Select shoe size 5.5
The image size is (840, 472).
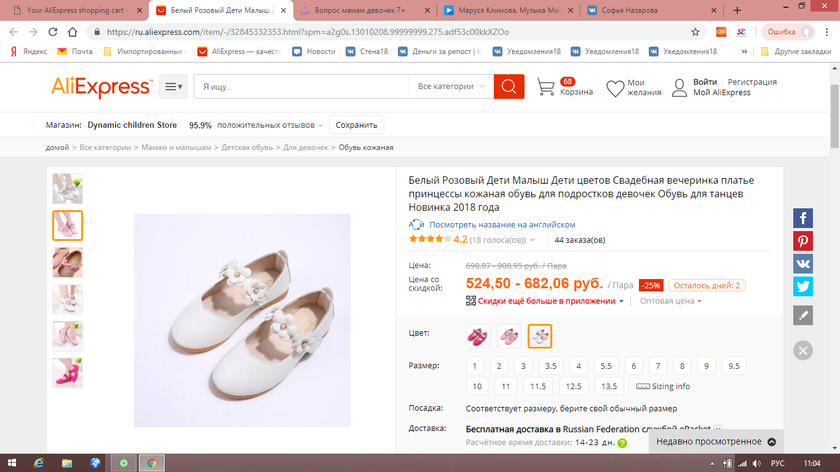coord(605,366)
